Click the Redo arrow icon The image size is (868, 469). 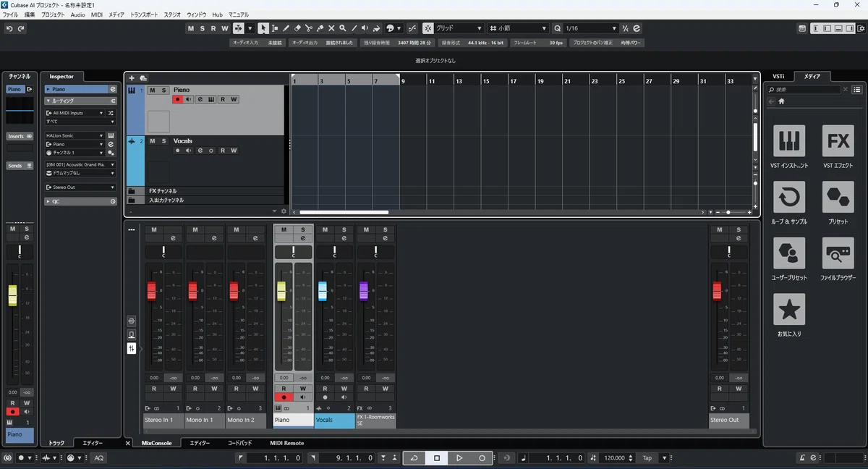click(x=21, y=28)
